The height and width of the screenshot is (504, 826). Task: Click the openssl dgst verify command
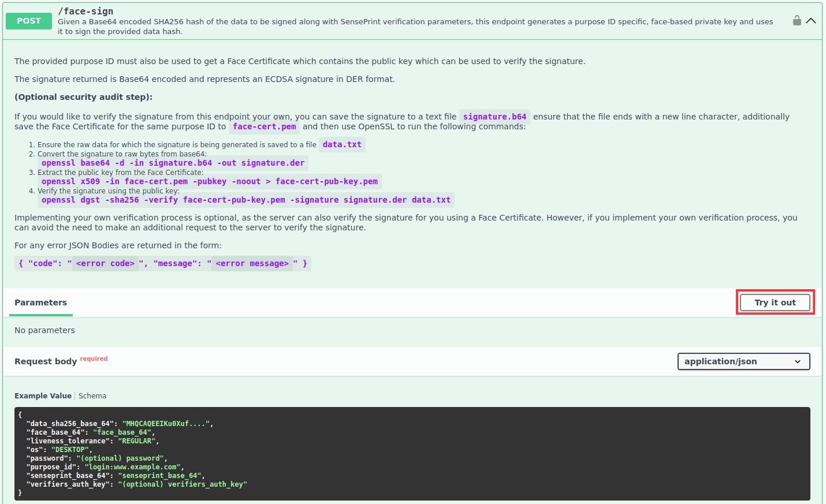tap(245, 200)
